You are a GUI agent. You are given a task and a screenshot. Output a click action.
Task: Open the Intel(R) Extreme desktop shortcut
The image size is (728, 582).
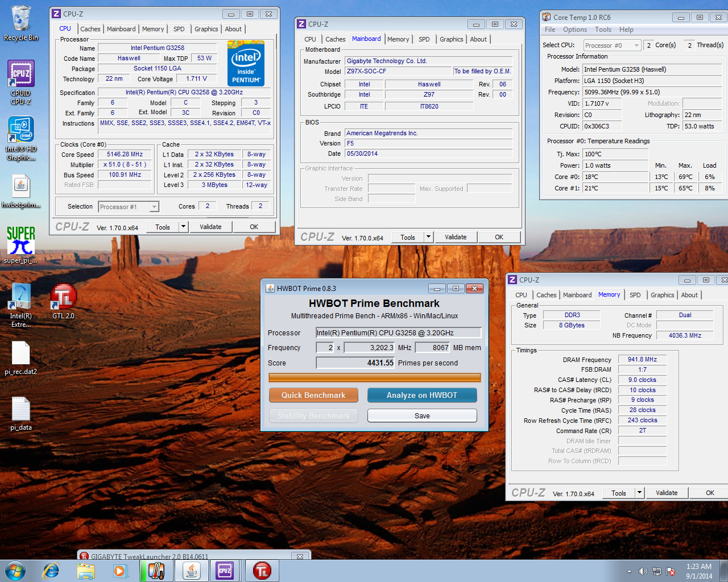click(20, 305)
